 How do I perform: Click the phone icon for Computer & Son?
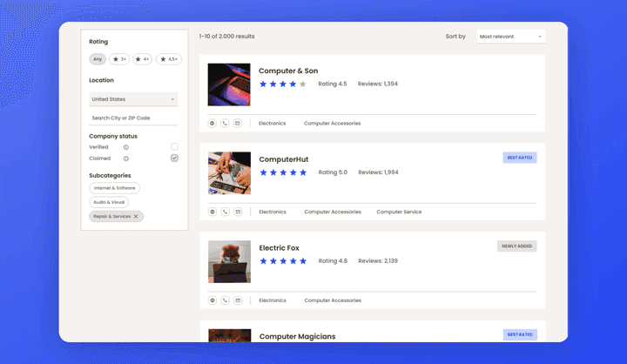pyautogui.click(x=225, y=124)
